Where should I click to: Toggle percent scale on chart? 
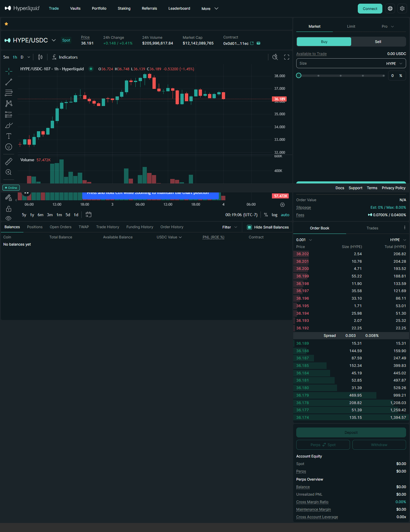[266, 215]
